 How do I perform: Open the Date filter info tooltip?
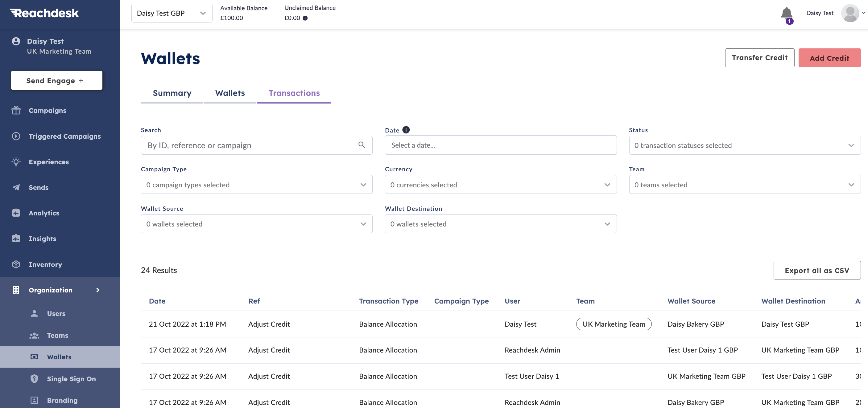tap(406, 130)
